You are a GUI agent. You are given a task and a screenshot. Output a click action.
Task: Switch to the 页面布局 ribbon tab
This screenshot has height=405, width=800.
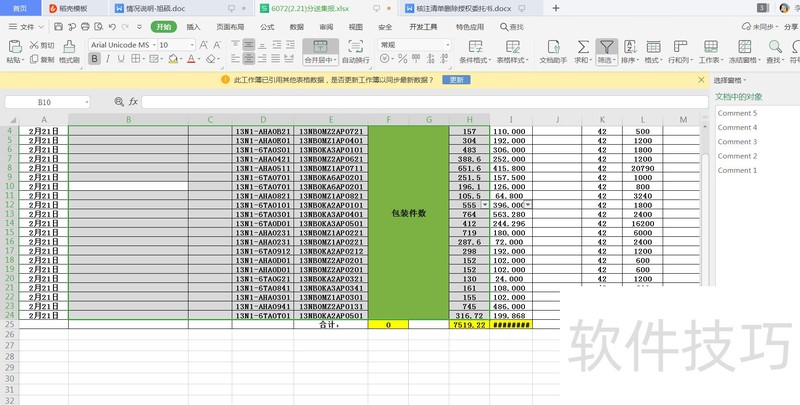click(x=230, y=27)
